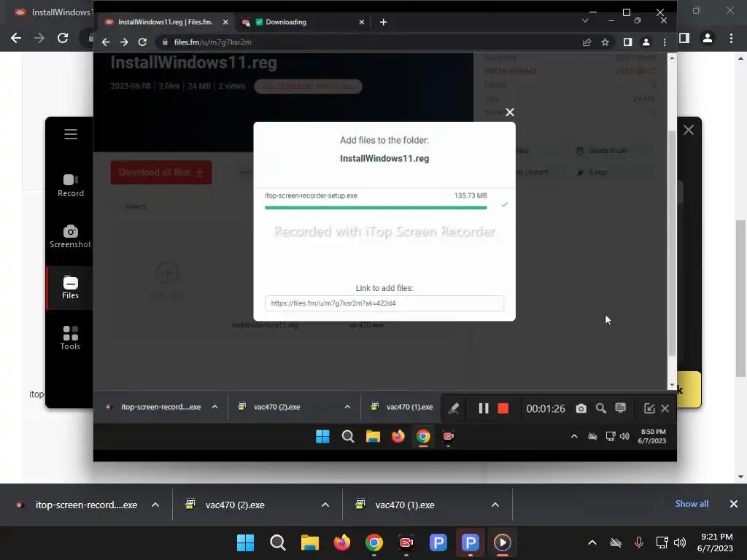The width and height of the screenshot is (747, 560).
Task: Select the Files section in iTop sidebar
Action: (70, 287)
